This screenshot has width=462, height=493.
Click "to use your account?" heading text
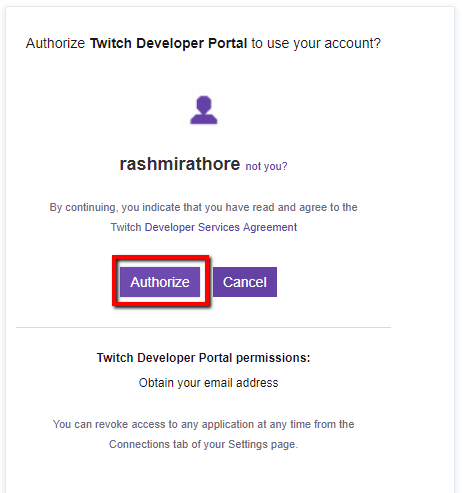pos(316,43)
